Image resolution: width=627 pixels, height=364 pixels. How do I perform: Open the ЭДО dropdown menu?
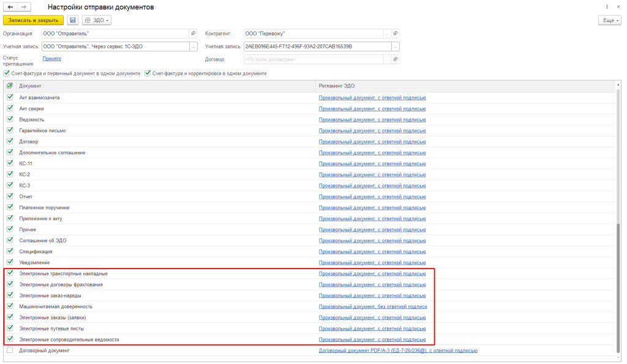(x=96, y=20)
